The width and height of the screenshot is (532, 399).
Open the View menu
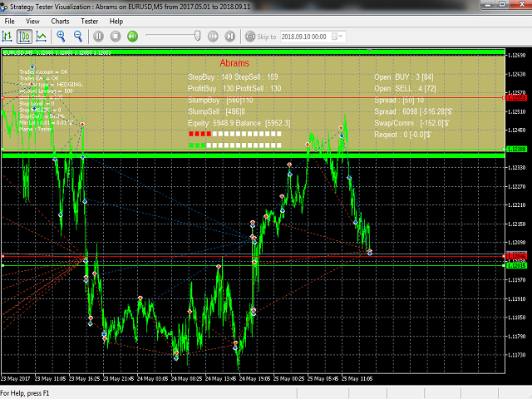click(32, 21)
